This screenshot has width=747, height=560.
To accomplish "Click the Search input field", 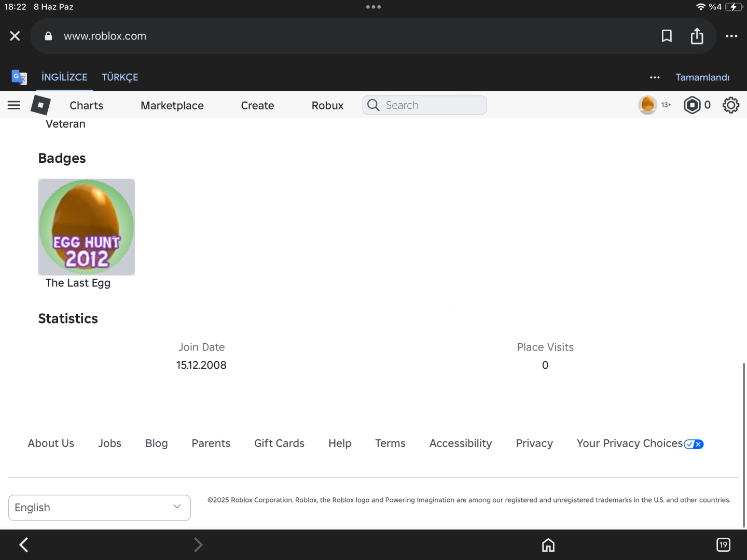I will 425,105.
